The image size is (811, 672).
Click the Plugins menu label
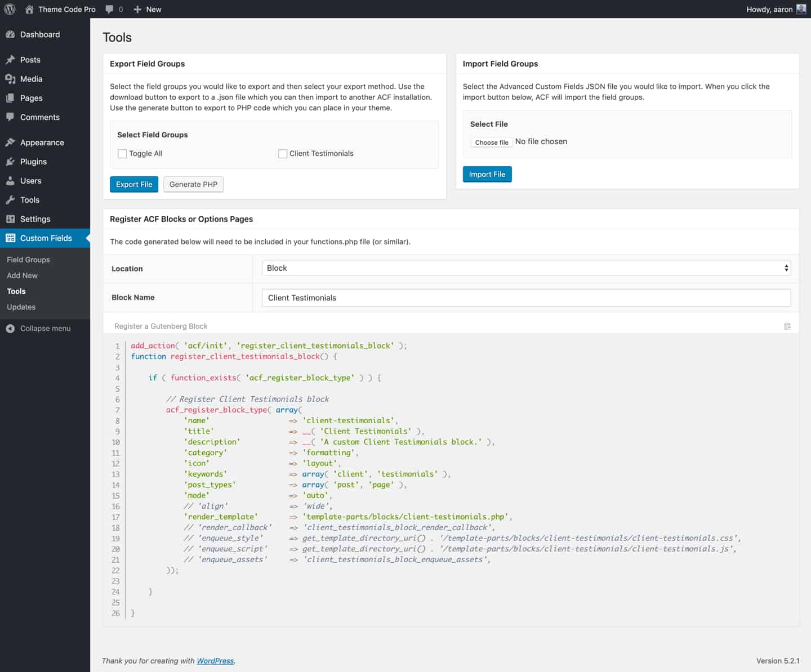click(33, 162)
